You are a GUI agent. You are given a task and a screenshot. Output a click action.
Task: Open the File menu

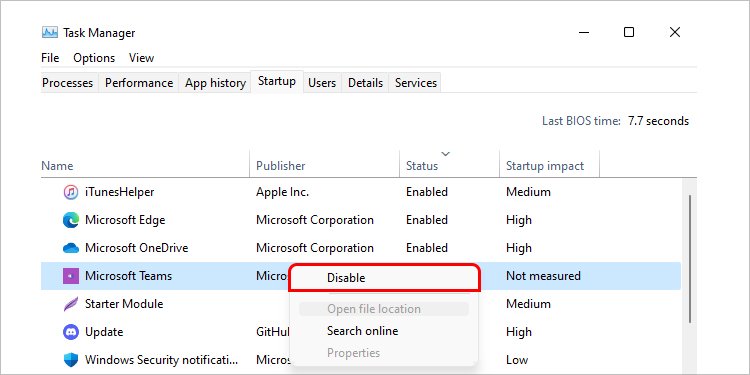click(50, 58)
